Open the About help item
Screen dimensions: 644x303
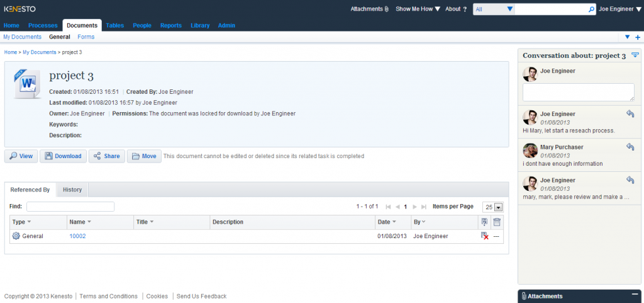tap(456, 9)
